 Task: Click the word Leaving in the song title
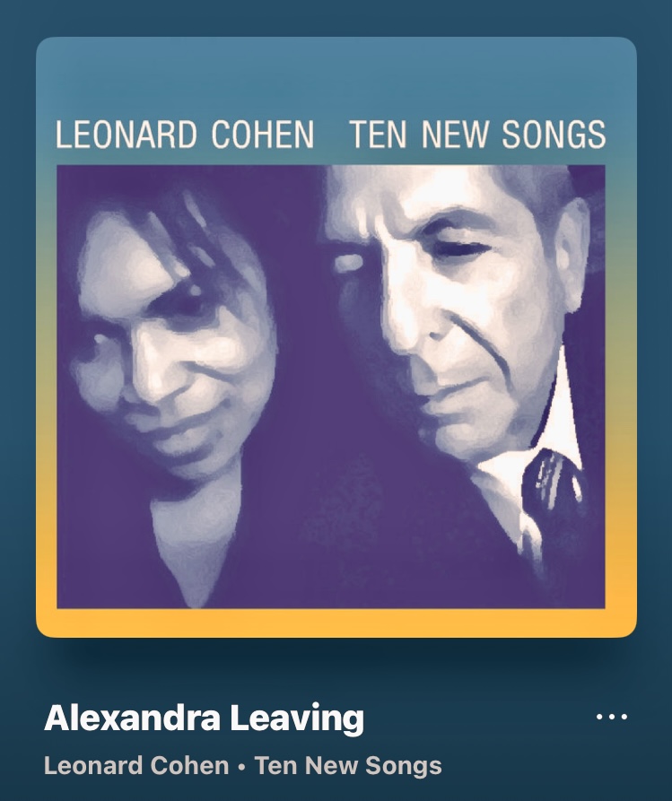[297, 718]
